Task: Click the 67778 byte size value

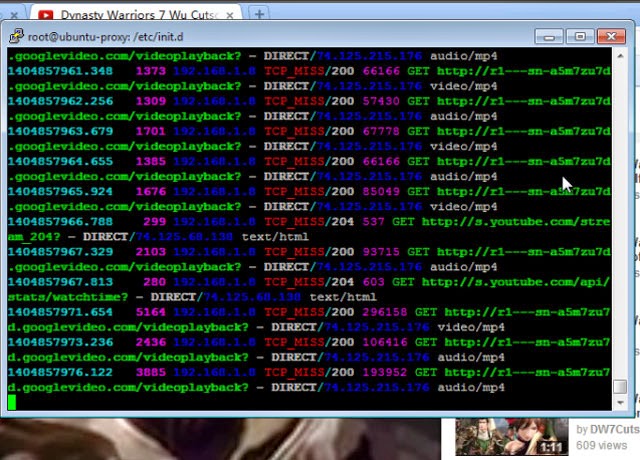Action: pos(381,131)
